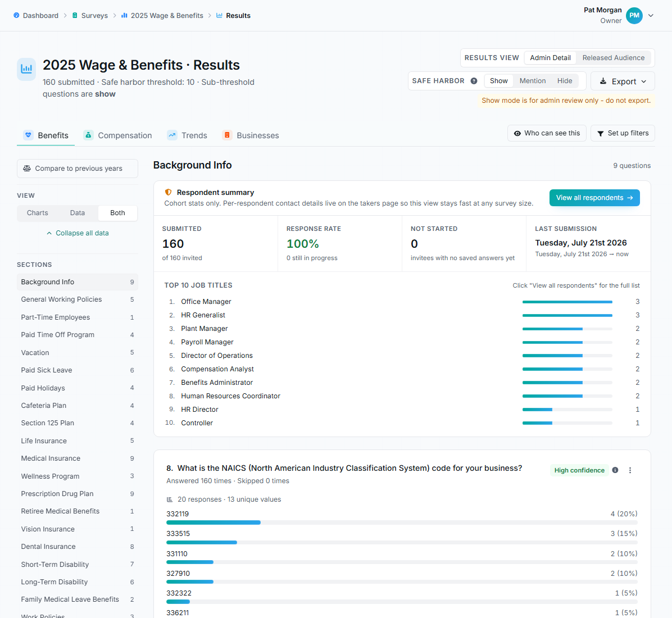Select Admin Detail results view
Screen dimensions: 672x618
click(x=550, y=58)
